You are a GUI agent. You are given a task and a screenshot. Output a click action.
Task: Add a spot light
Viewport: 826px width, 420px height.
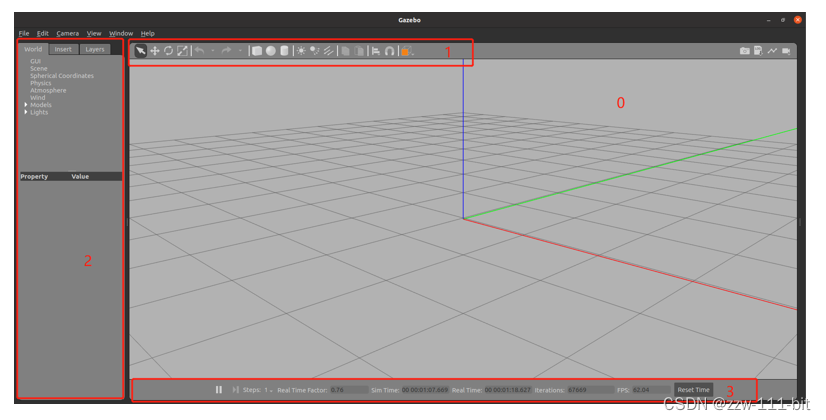tap(314, 51)
